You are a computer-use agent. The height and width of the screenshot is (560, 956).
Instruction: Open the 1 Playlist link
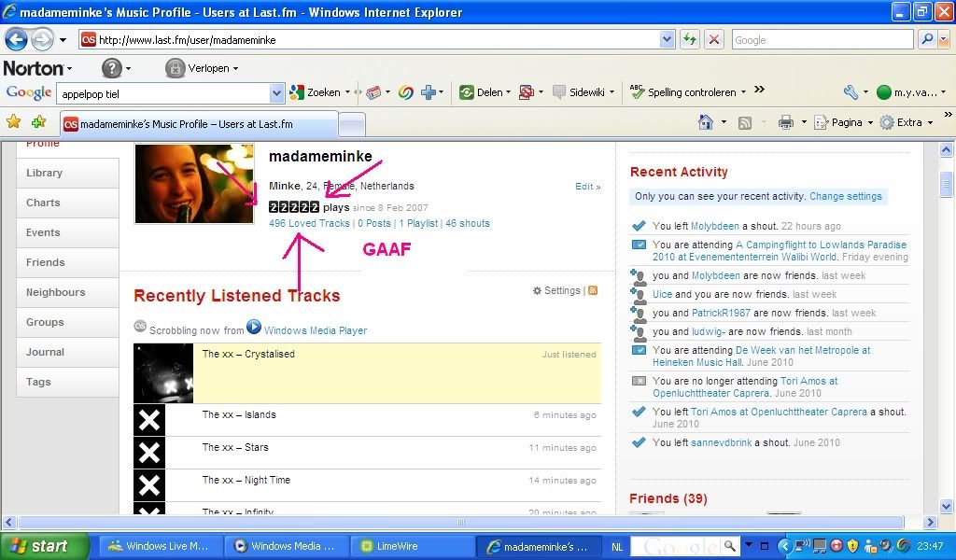click(x=418, y=224)
